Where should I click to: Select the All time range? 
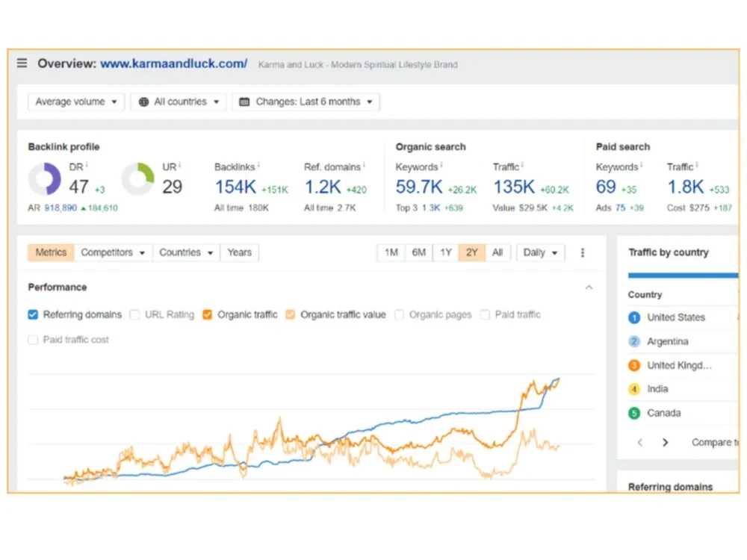tap(498, 253)
